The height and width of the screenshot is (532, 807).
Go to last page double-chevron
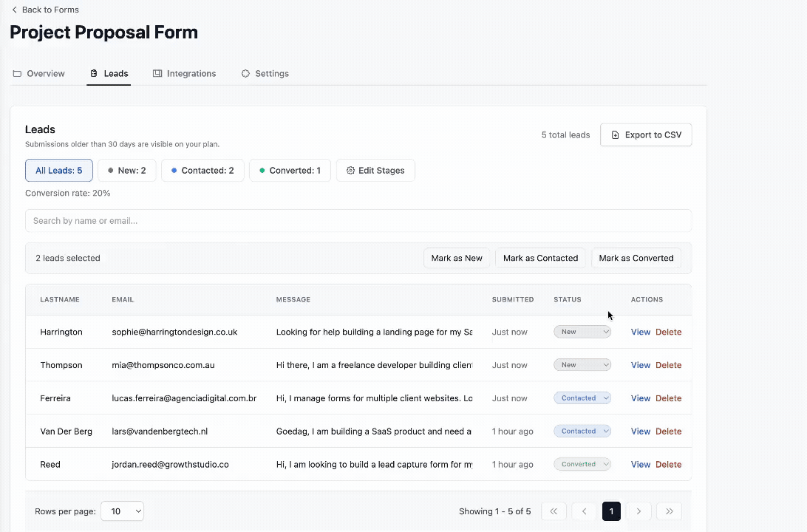coord(669,511)
